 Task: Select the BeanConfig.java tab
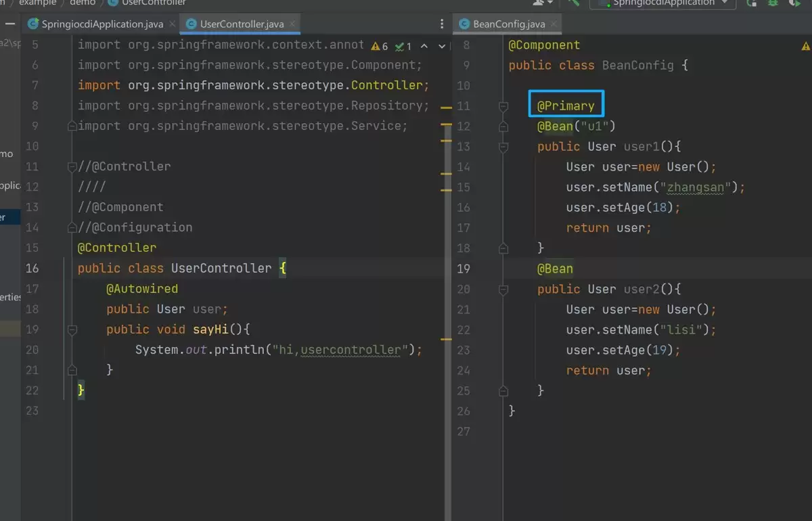503,24
